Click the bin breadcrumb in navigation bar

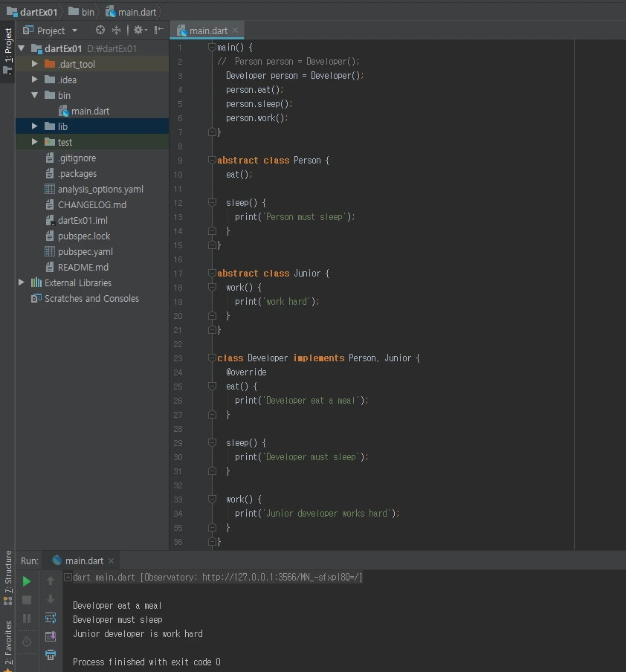click(88, 12)
